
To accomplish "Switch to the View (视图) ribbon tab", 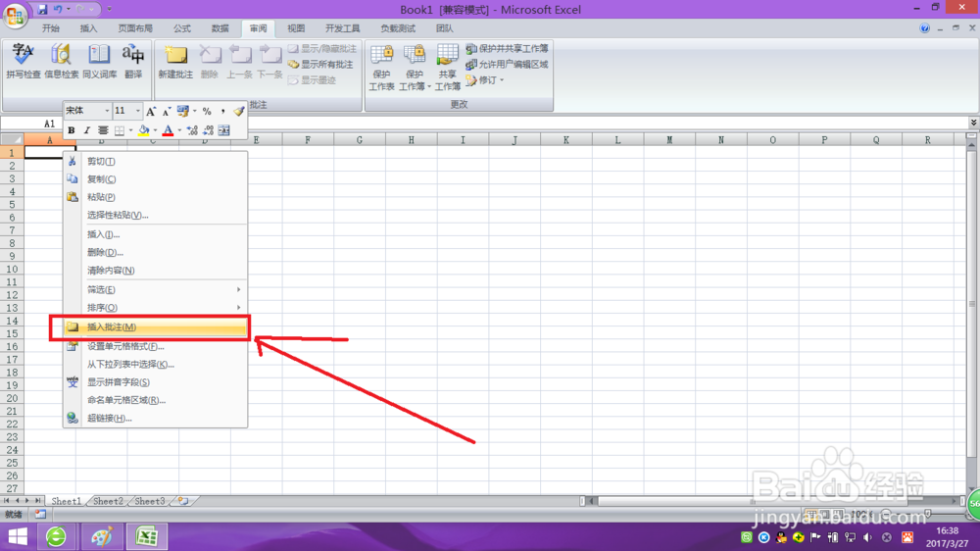I will point(296,28).
